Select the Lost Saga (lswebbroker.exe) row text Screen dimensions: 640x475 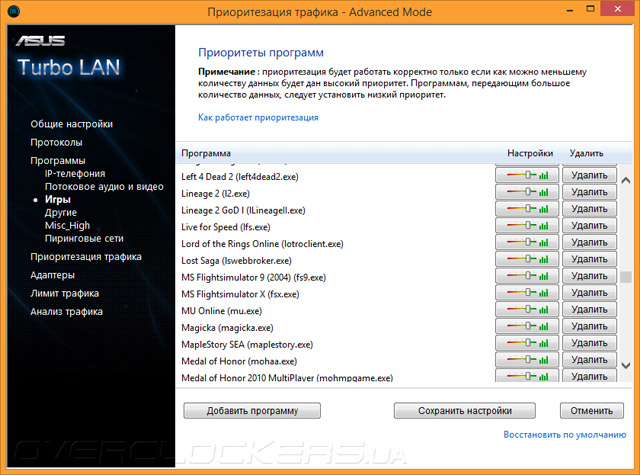(236, 261)
